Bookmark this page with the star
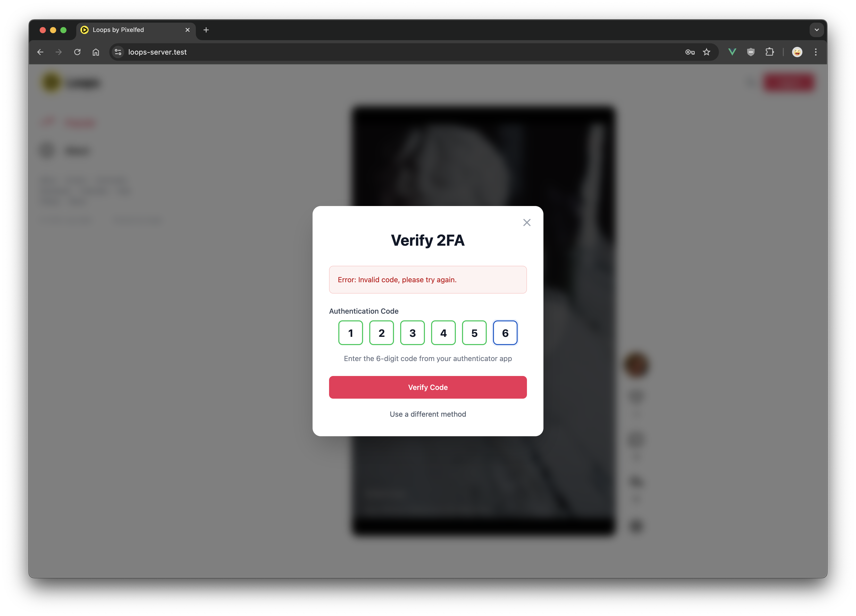Image resolution: width=856 pixels, height=616 pixels. [707, 52]
